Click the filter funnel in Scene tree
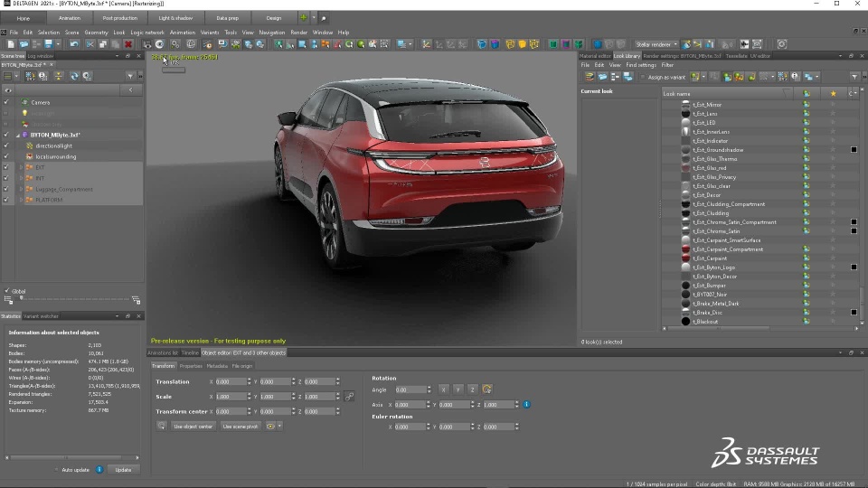This screenshot has height=488, width=868. [130, 77]
